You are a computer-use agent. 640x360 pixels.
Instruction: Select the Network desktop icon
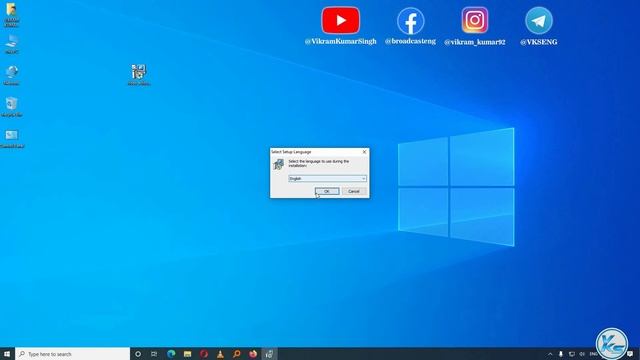pos(11,75)
